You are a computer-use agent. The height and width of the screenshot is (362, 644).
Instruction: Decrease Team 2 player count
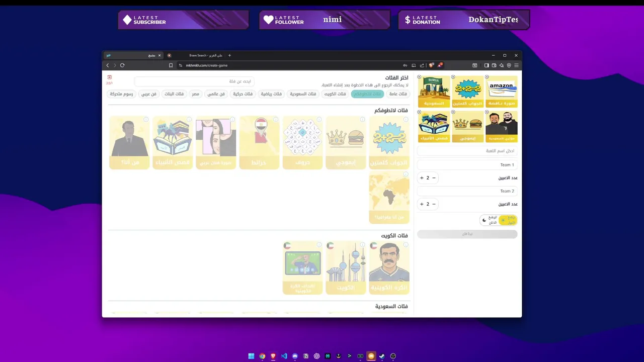pos(434,204)
